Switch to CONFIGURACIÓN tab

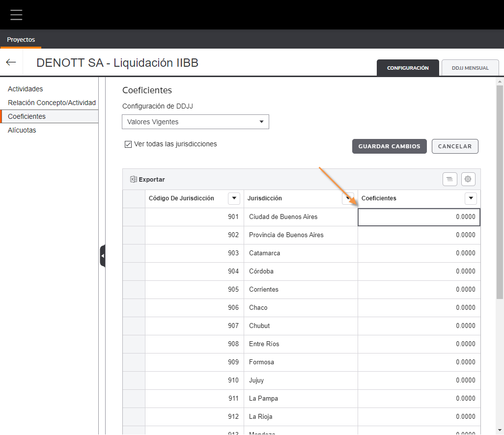[x=408, y=68]
